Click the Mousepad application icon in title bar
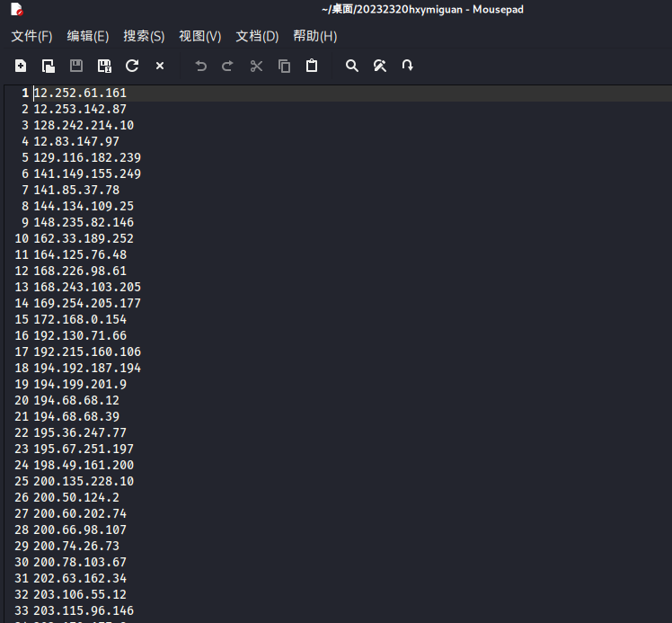Viewport: 672px width, 623px height. [17, 9]
